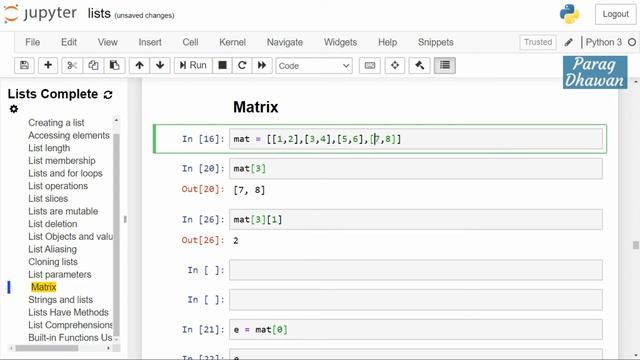This screenshot has width=640, height=360.
Task: Open the Kernel menu
Action: click(x=233, y=42)
